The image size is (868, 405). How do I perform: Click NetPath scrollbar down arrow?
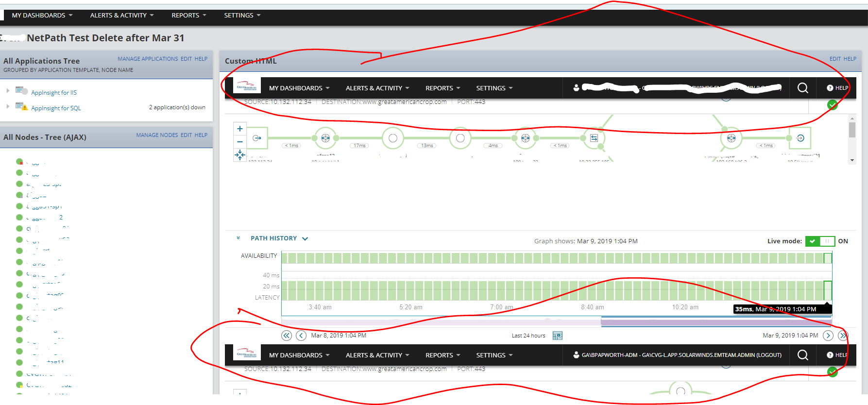coord(852,160)
